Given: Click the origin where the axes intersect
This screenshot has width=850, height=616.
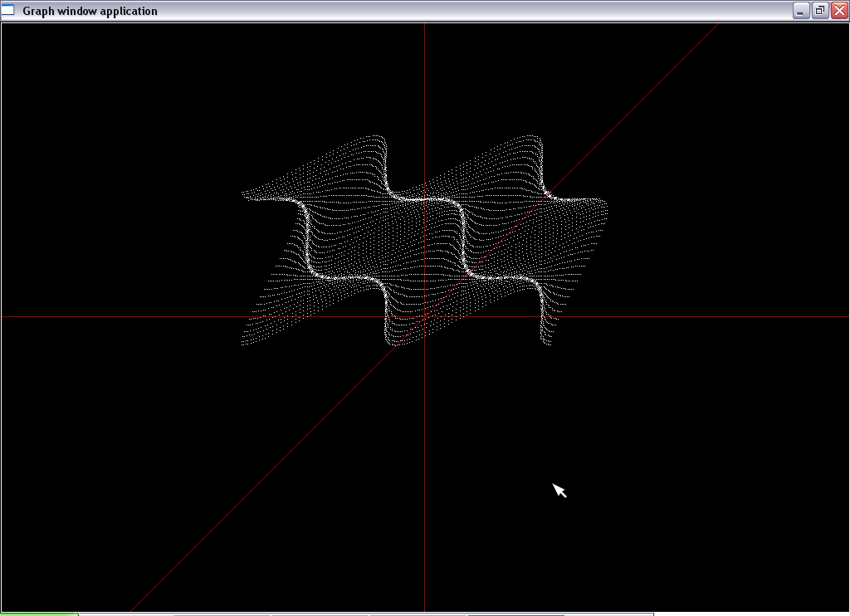Looking at the screenshot, I should [424, 316].
